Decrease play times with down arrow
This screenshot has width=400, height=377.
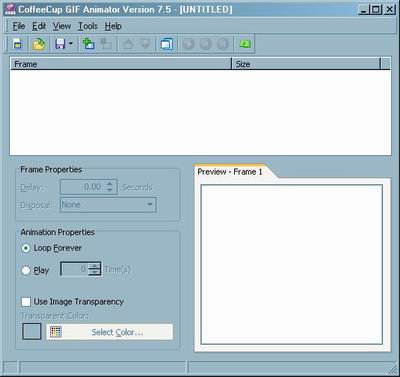[95, 272]
